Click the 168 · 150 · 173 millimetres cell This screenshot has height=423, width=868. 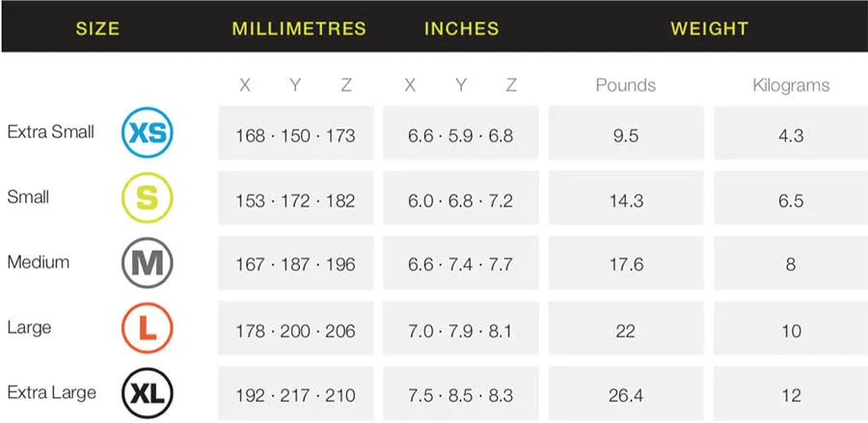tap(295, 136)
